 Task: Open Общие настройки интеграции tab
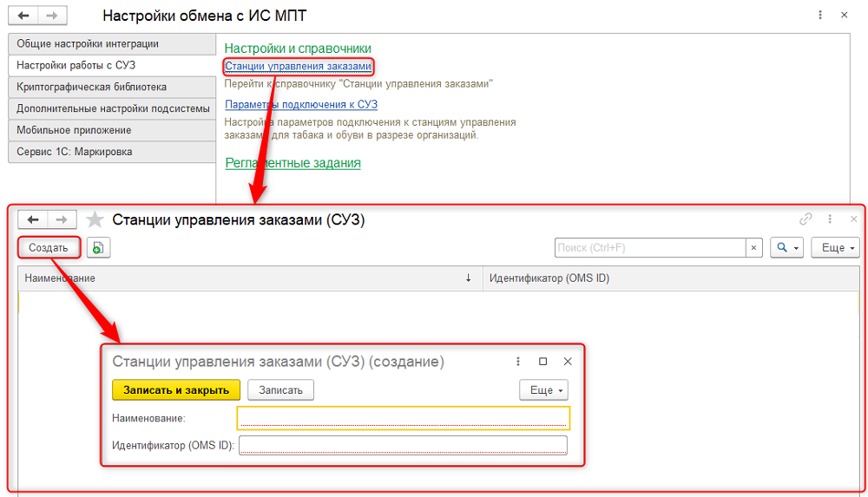pyautogui.click(x=112, y=43)
